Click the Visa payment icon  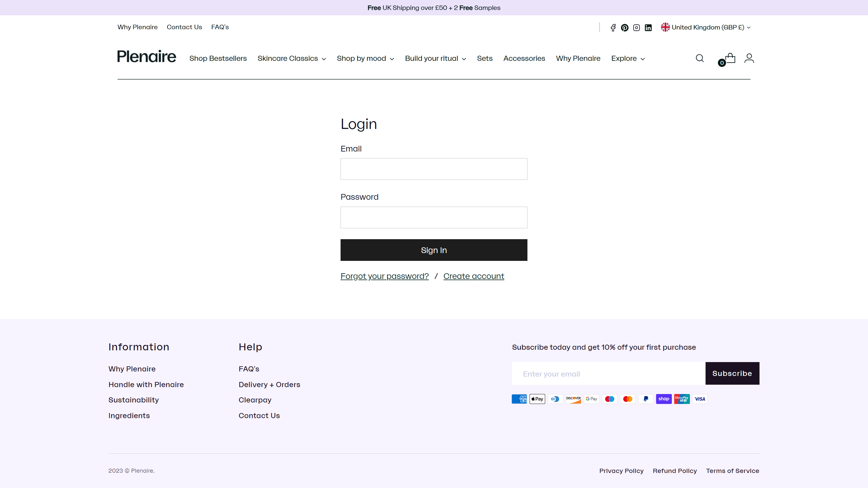pos(700,399)
